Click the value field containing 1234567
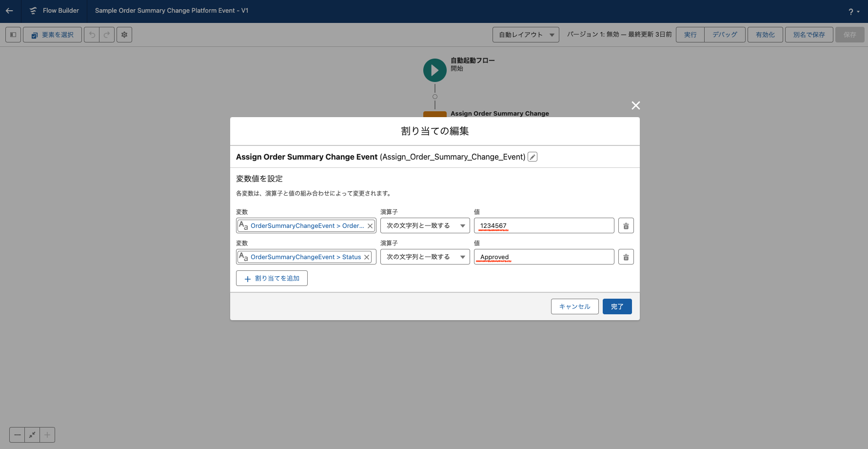Screen dimensions: 868x449 pyautogui.click(x=544, y=225)
